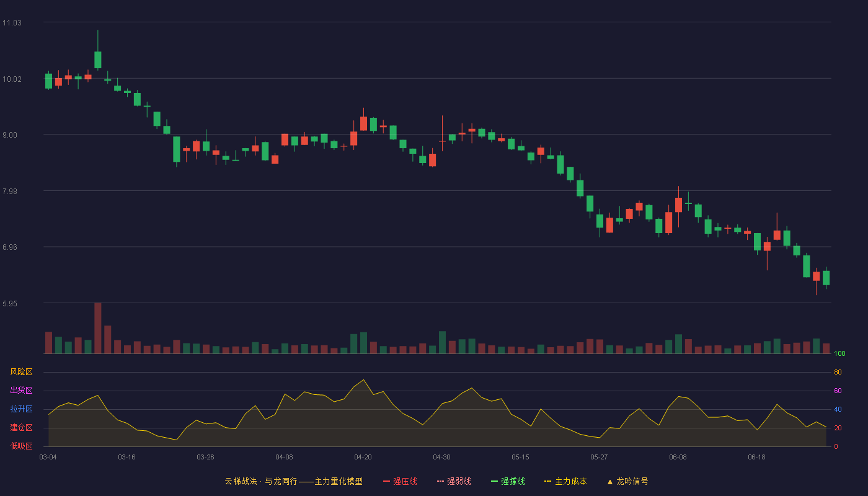Click the 拉升区 zone label

click(21, 409)
